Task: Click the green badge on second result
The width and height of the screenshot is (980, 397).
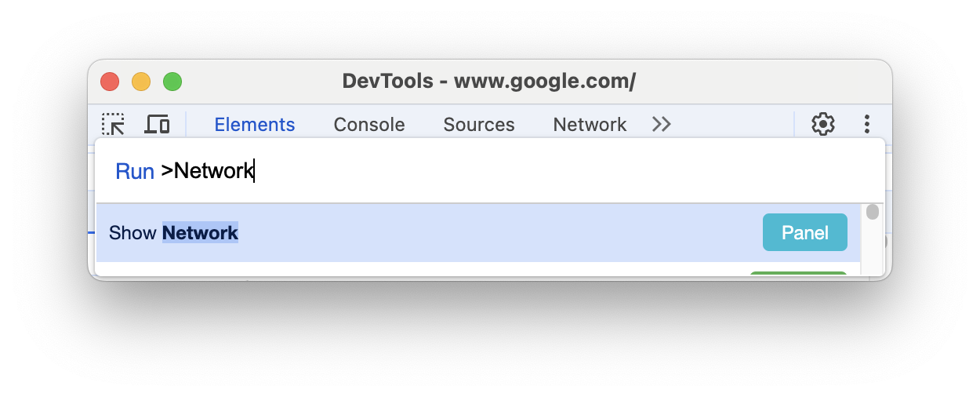Action: point(798,273)
